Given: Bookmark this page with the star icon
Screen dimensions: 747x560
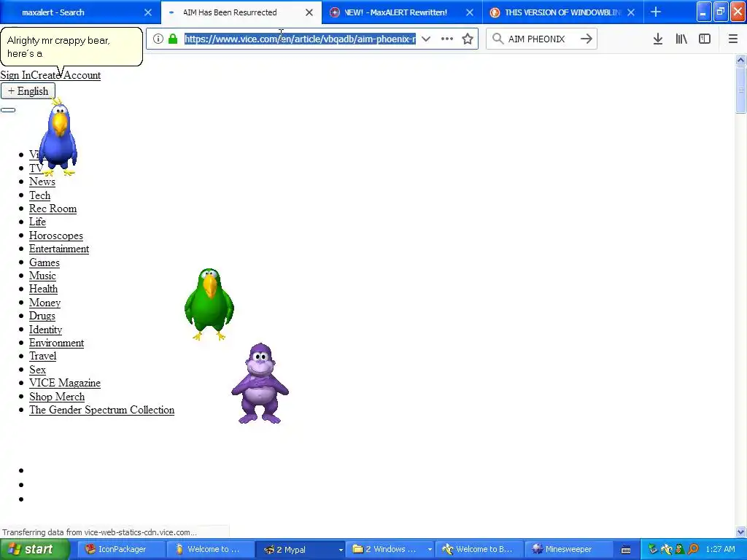Looking at the screenshot, I should [x=468, y=39].
